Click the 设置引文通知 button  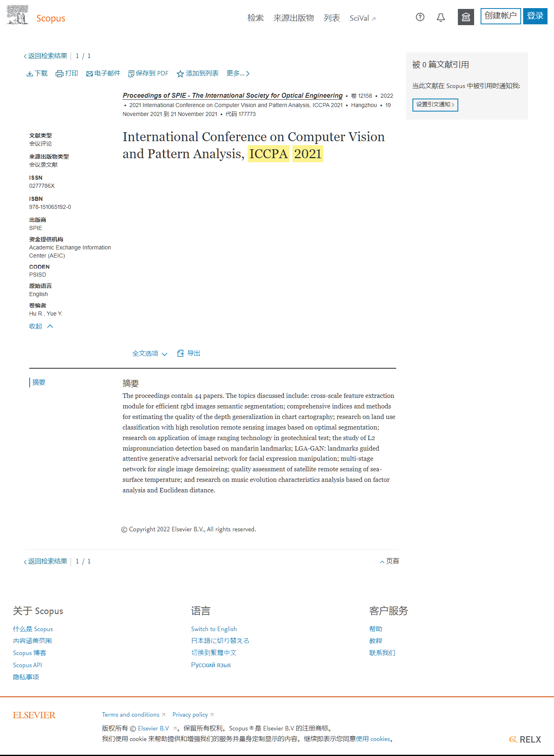pyautogui.click(x=435, y=105)
